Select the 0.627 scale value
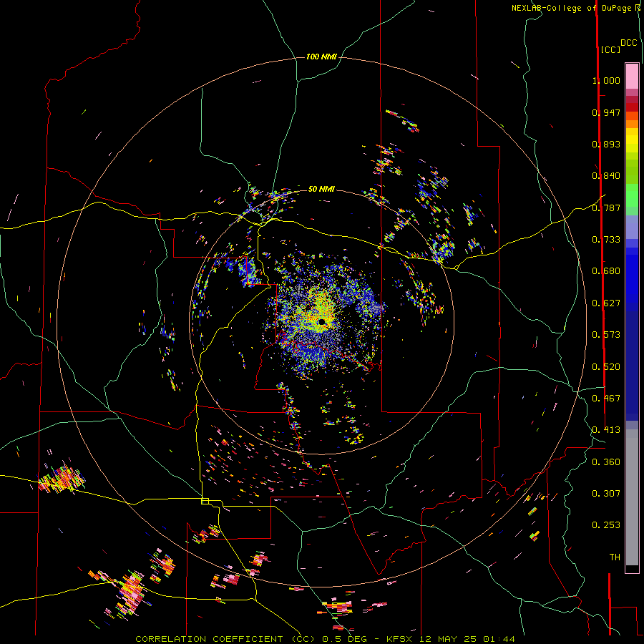 coord(606,303)
